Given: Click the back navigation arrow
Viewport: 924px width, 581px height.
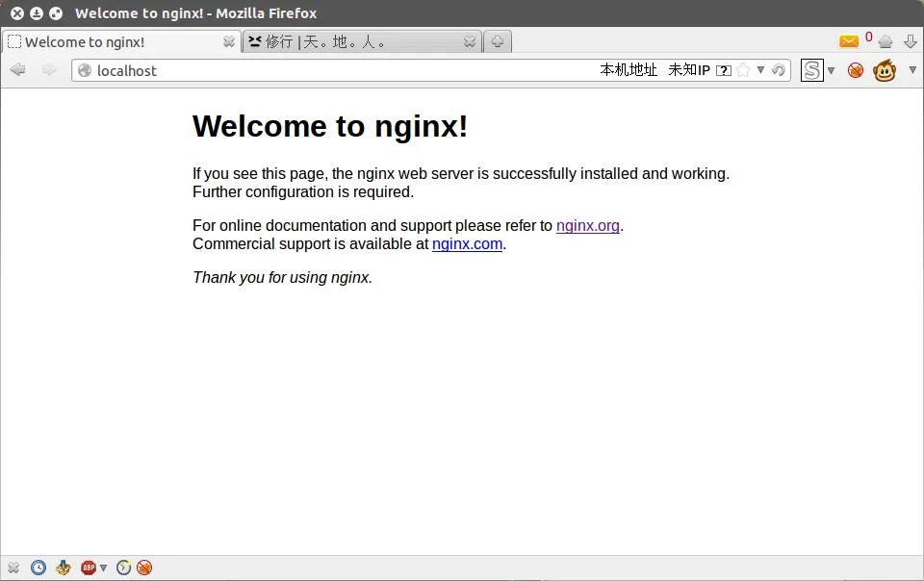Looking at the screenshot, I should [17, 70].
